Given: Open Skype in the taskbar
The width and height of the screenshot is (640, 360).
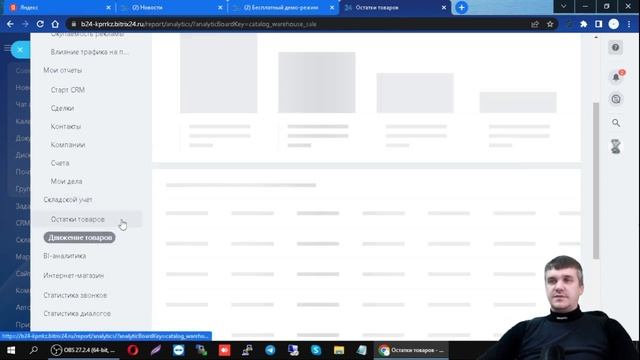Looking at the screenshot, I should pos(316,350).
